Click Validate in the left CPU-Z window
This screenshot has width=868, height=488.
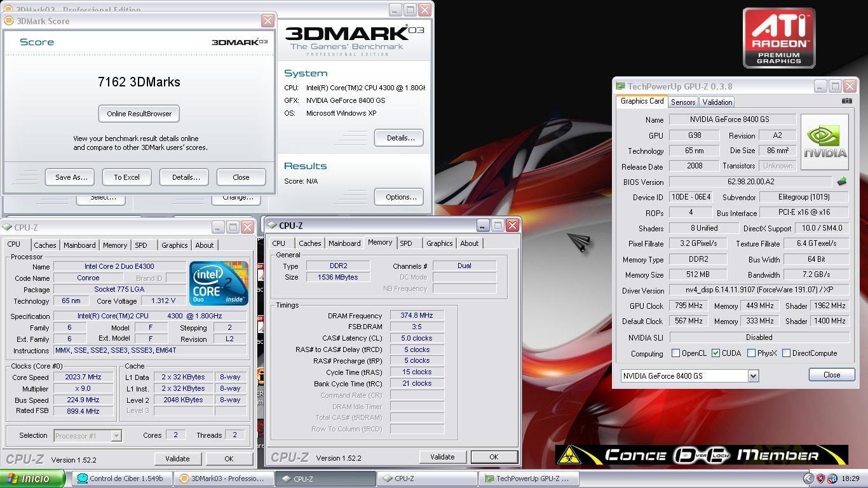coord(177,459)
